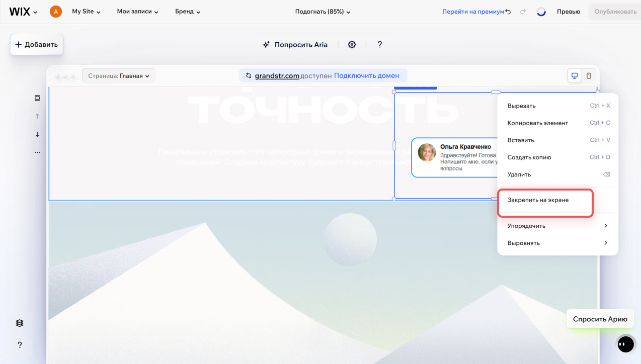This screenshot has height=364, width=641.
Task: Switch to desktop view
Action: click(574, 76)
